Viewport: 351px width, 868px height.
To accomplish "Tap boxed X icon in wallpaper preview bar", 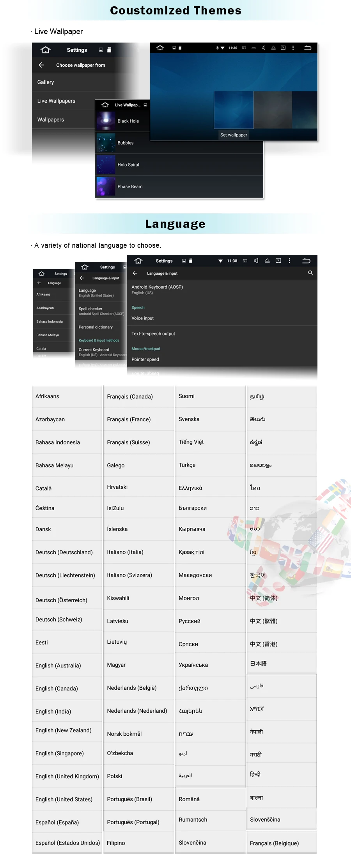I will [283, 48].
